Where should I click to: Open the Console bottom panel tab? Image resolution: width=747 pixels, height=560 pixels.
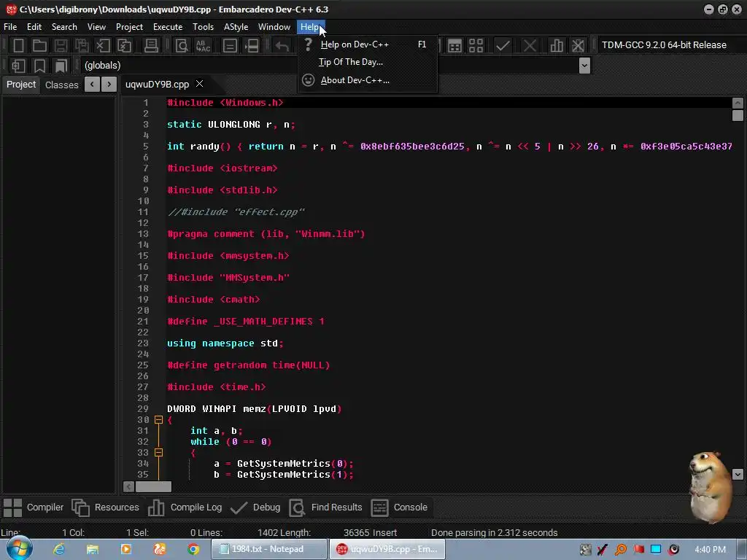click(399, 507)
